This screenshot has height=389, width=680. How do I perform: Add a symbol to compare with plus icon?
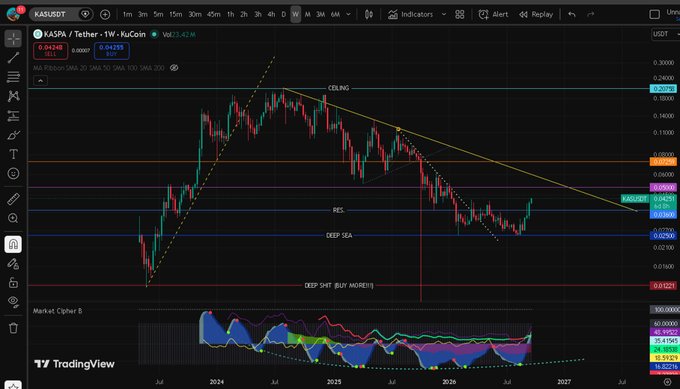pos(105,14)
